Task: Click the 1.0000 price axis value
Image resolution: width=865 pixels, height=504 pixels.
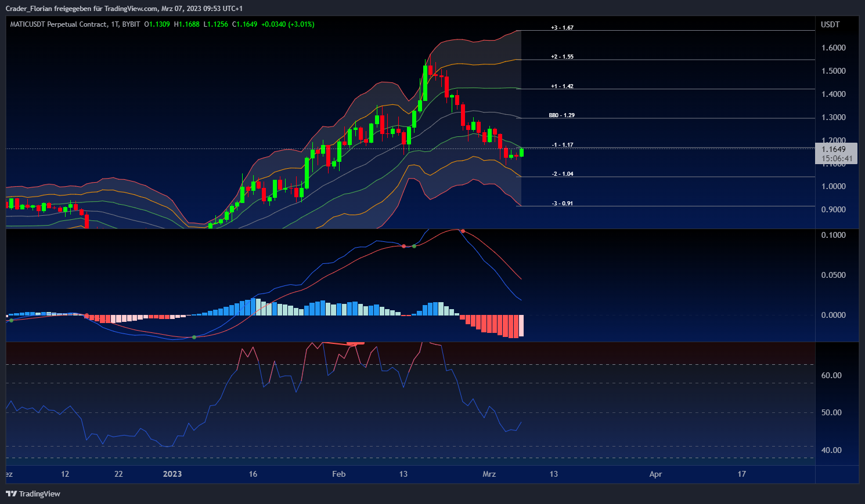Action: [834, 186]
